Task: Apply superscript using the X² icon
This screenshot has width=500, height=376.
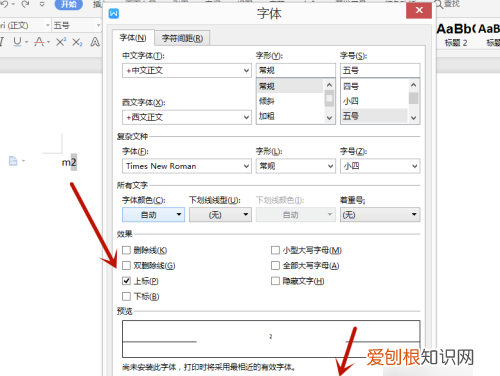Action: pyautogui.click(x=61, y=42)
